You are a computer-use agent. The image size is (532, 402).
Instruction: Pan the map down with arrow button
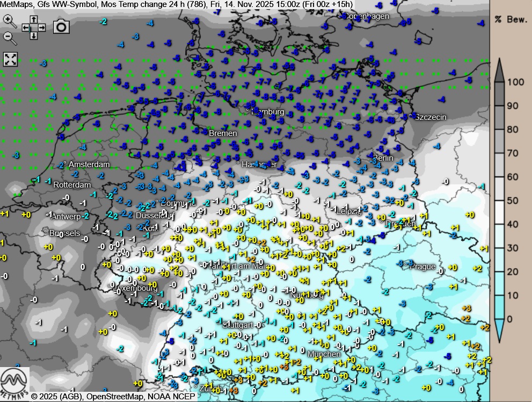click(34, 35)
